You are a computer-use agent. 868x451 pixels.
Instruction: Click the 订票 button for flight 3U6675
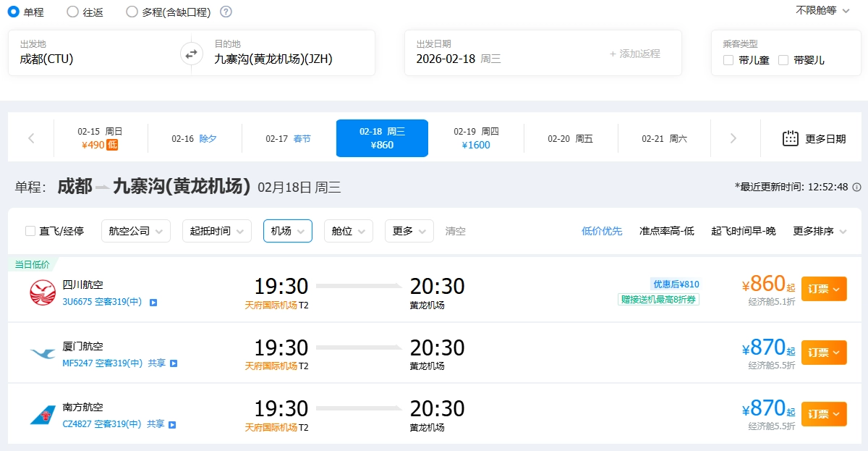tap(823, 288)
